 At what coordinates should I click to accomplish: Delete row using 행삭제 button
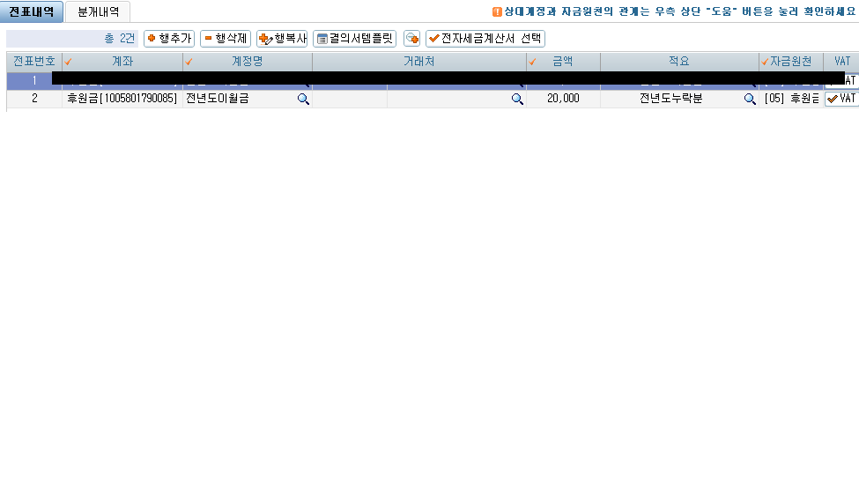[x=226, y=39]
